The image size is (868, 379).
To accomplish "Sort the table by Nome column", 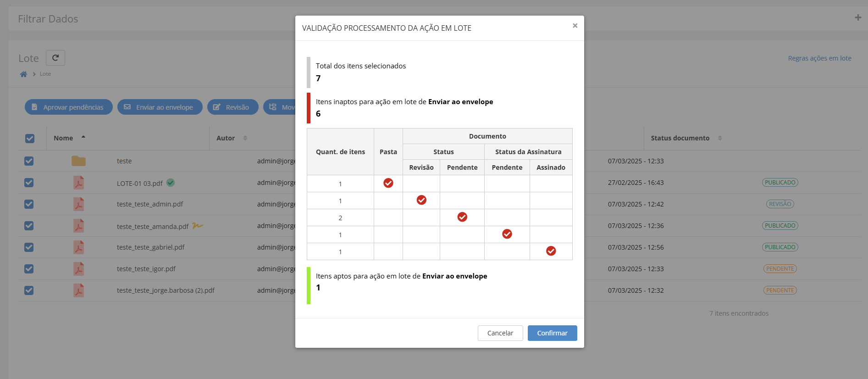I will 63,138.
